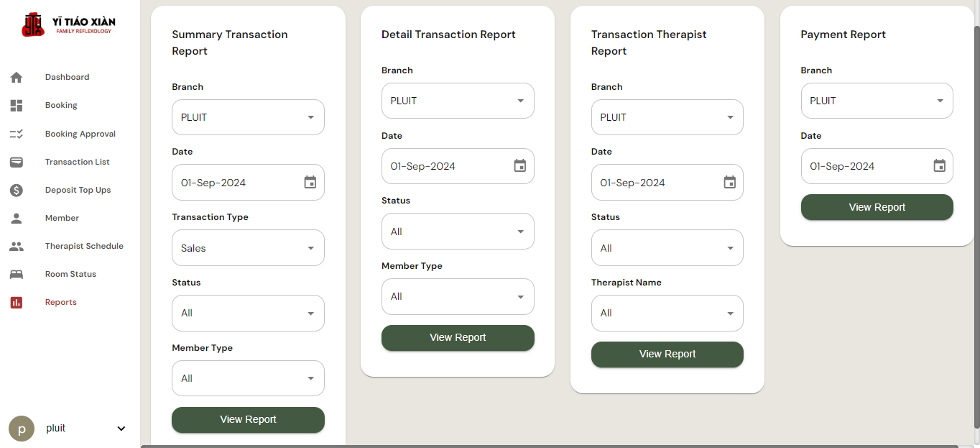This screenshot has width=980, height=448.
Task: Click the Room Status bed icon
Action: (x=17, y=274)
